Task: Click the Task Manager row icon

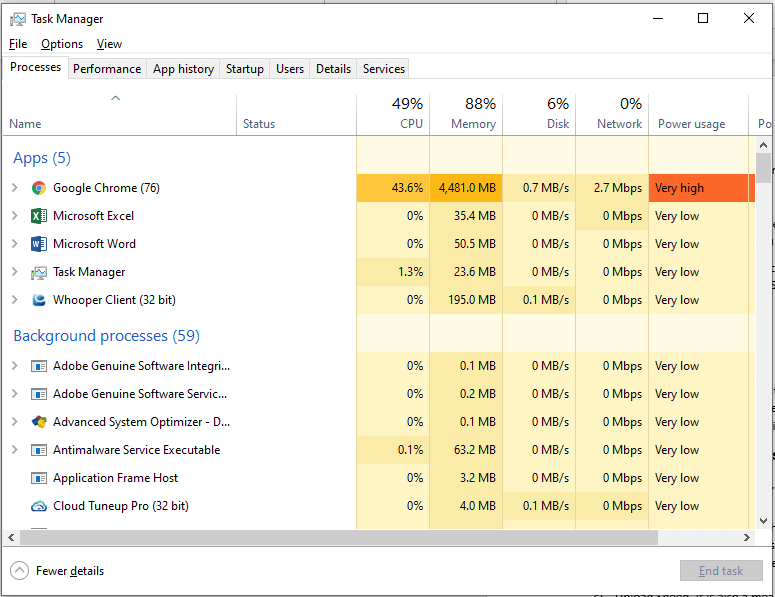Action: coord(39,272)
